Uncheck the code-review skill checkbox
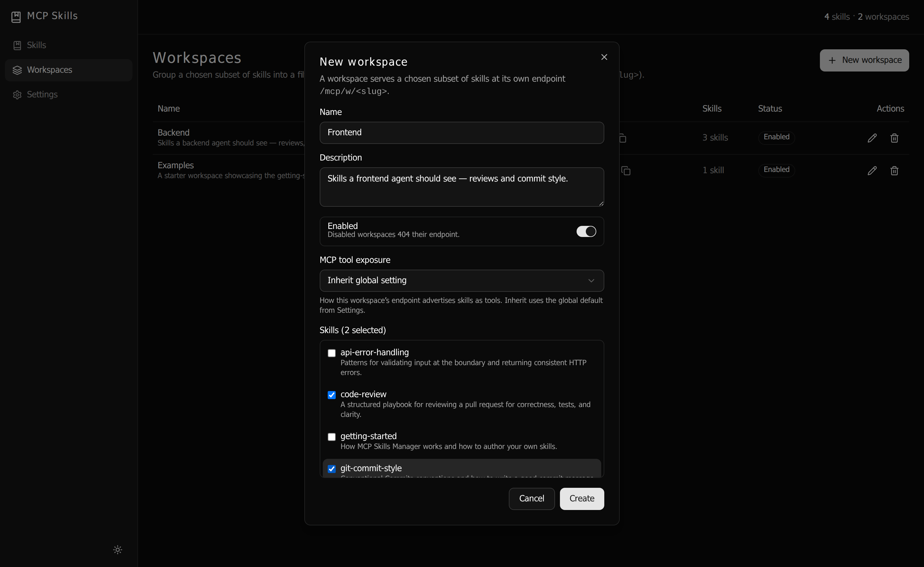The height and width of the screenshot is (567, 924). tap(331, 395)
